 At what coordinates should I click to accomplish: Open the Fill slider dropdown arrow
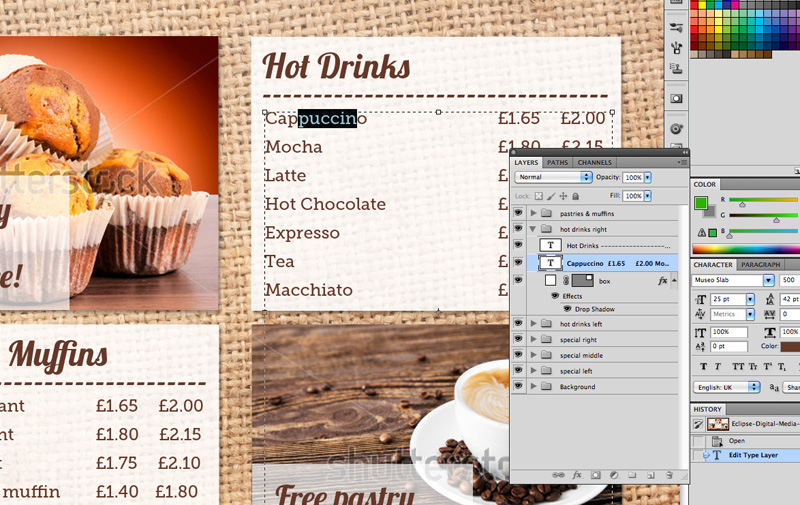(647, 196)
